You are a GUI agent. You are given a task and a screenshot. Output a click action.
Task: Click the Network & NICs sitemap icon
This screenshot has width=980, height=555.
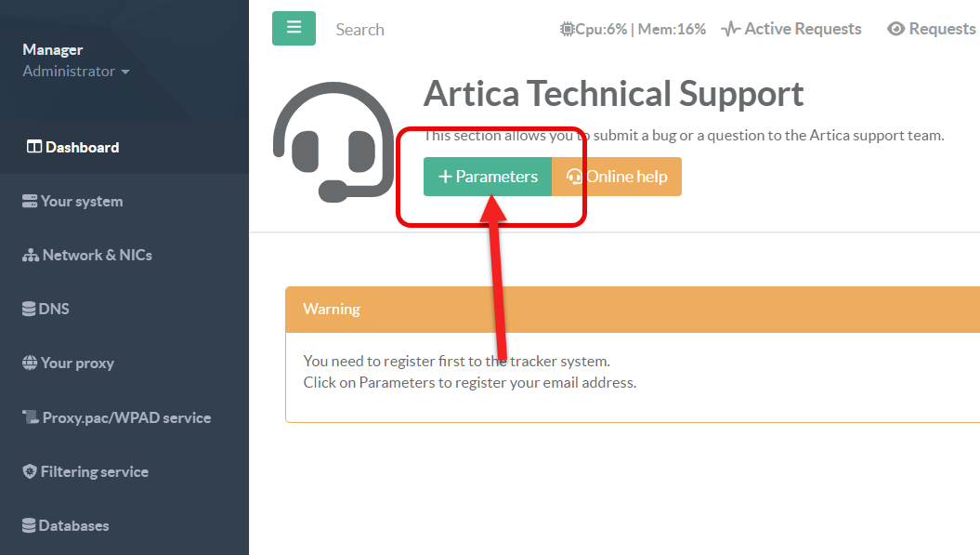point(31,256)
